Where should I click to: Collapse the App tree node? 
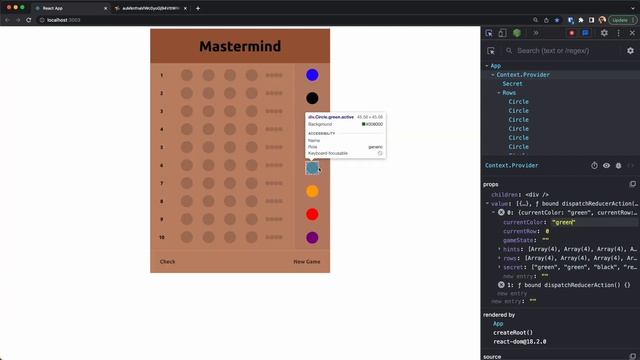pos(487,66)
